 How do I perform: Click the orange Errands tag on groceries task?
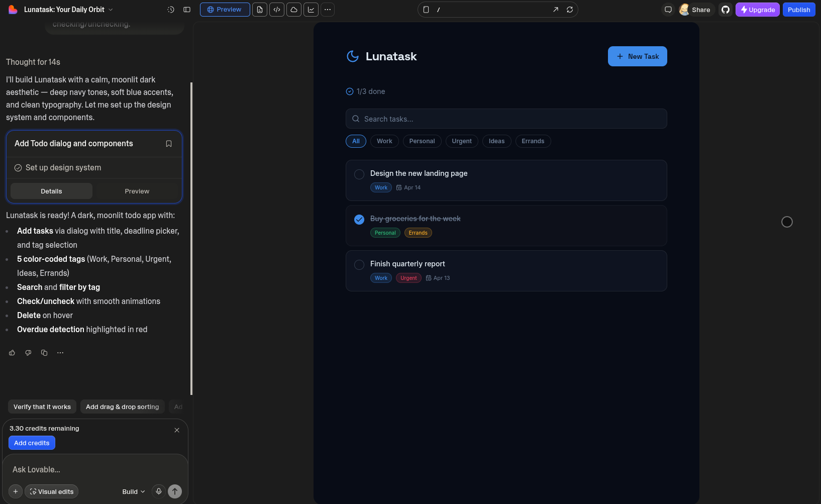pos(418,233)
